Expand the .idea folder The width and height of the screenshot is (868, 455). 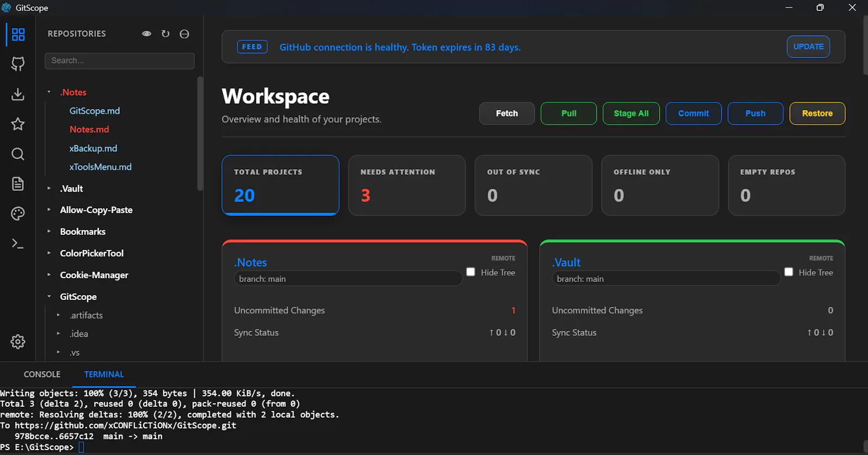pos(59,334)
